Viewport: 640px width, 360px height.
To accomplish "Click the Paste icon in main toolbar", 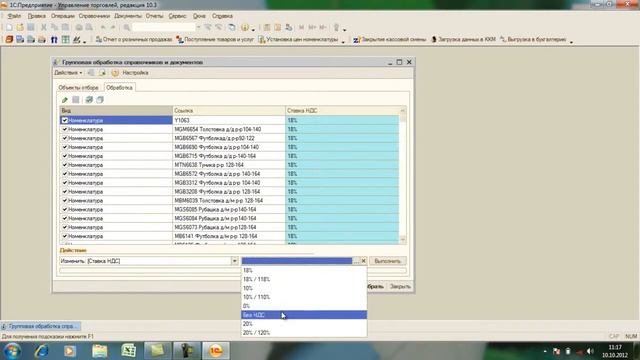I will pos(65,27).
